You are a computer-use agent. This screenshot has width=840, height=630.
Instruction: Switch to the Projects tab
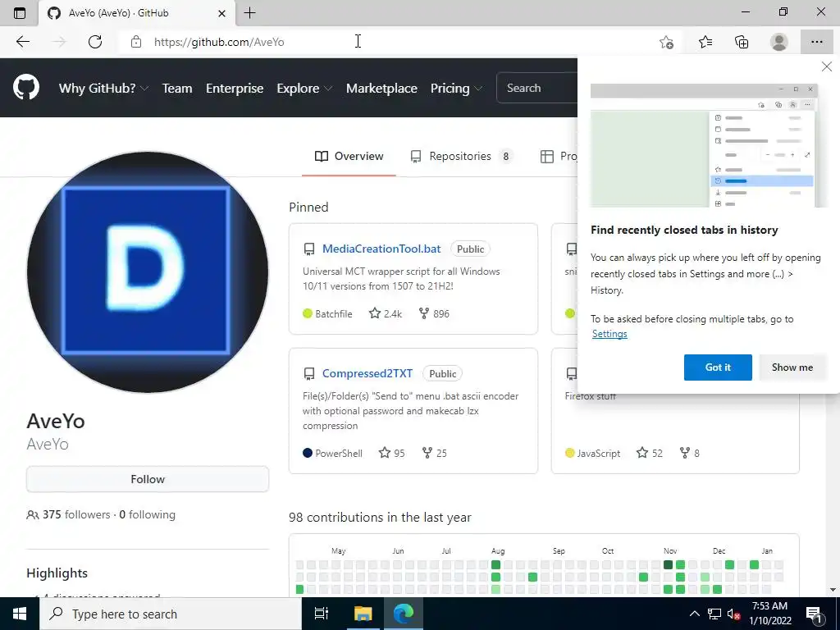[559, 156]
